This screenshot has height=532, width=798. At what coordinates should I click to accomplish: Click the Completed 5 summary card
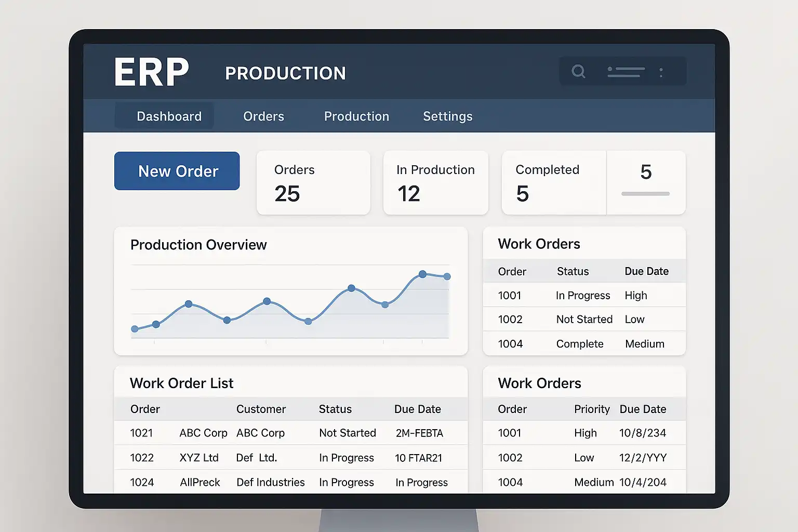tap(553, 183)
